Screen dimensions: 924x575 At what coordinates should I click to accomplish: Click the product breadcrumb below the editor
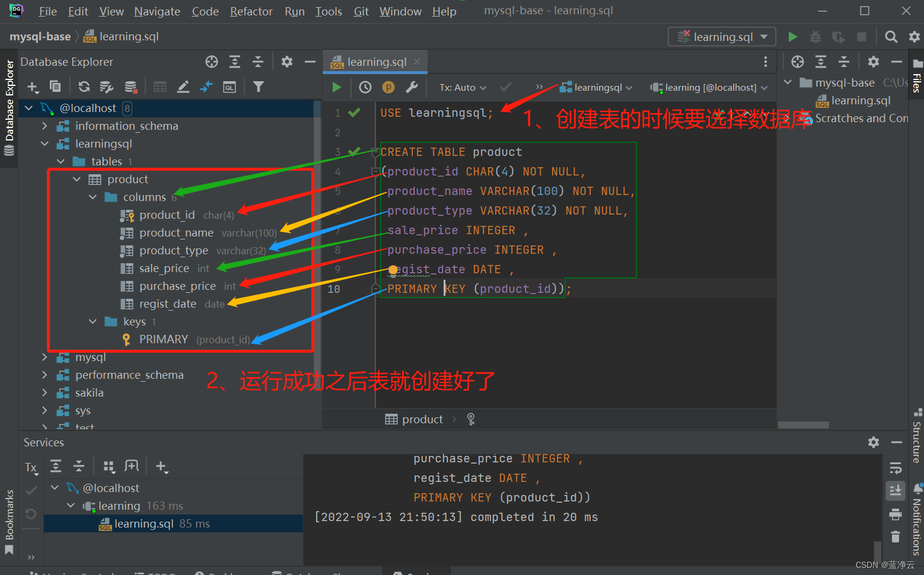click(x=414, y=420)
